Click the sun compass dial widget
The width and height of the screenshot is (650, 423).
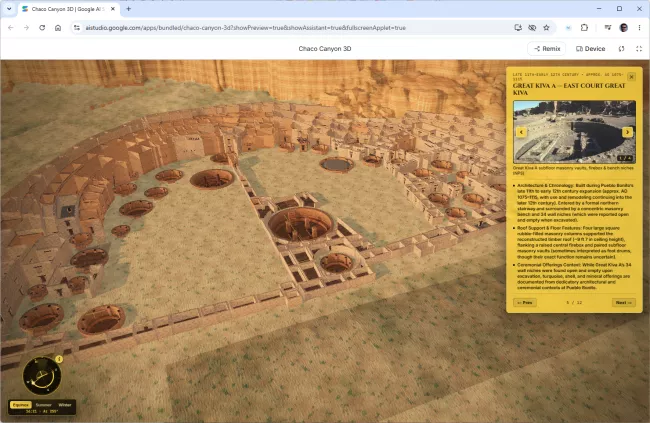coord(42,376)
